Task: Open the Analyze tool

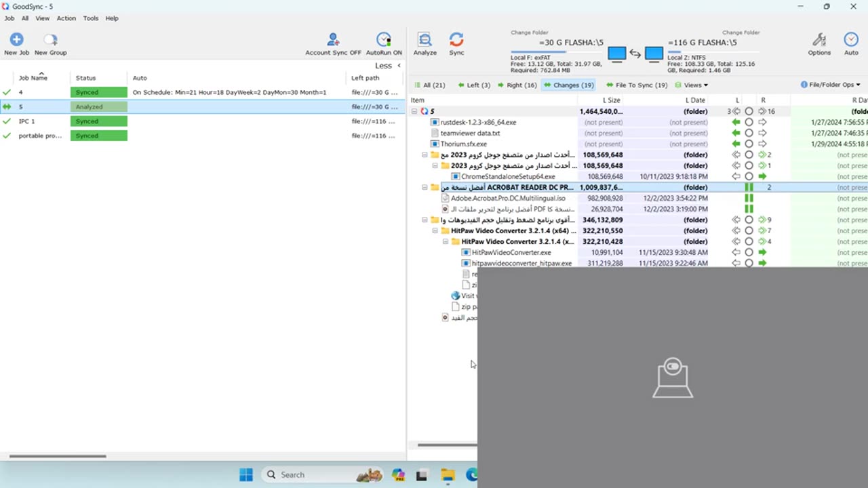Action: click(x=425, y=40)
